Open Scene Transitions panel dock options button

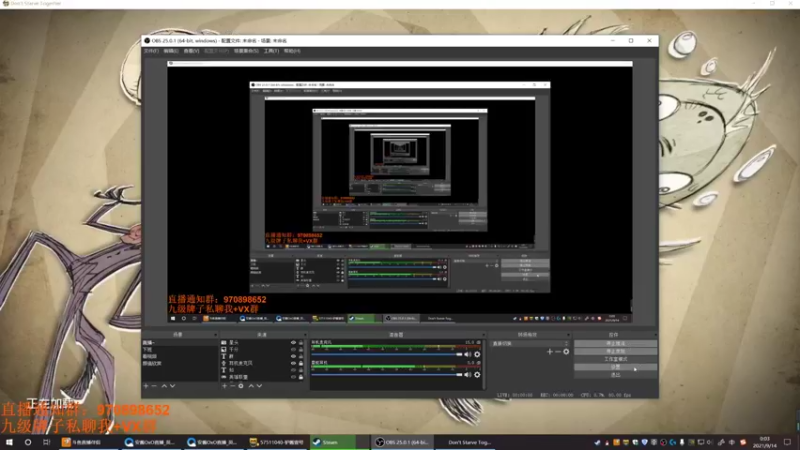pyautogui.click(x=568, y=335)
